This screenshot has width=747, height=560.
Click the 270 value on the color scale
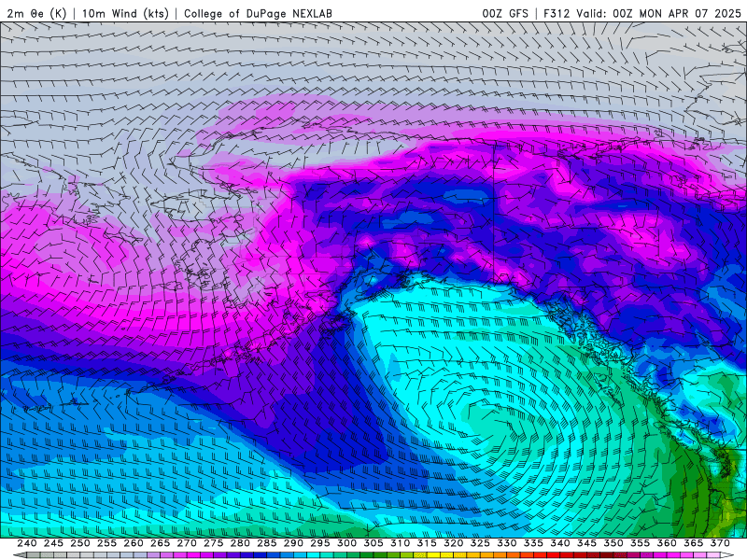coord(187,543)
